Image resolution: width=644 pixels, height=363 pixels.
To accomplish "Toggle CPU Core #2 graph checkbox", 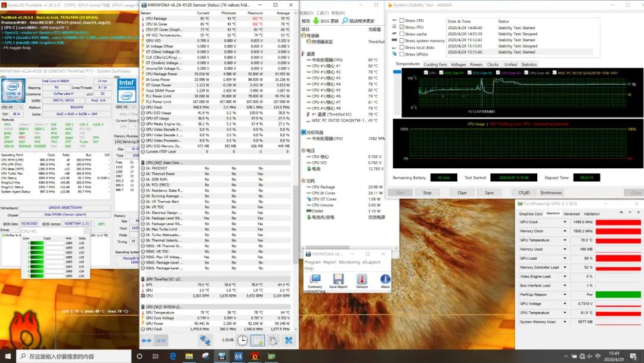I will [469, 72].
